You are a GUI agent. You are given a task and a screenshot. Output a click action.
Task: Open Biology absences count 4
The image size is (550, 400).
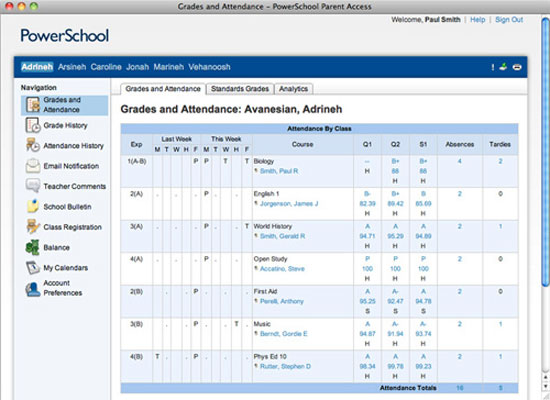460,161
